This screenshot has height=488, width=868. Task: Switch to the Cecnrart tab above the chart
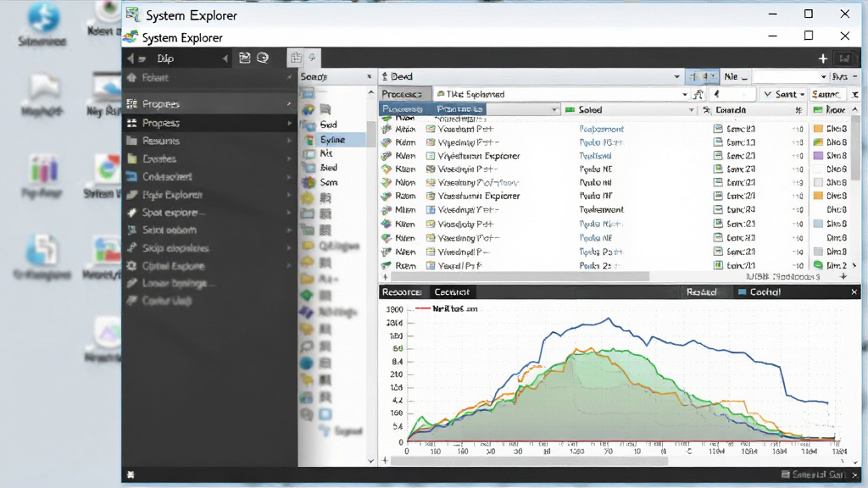click(x=452, y=291)
